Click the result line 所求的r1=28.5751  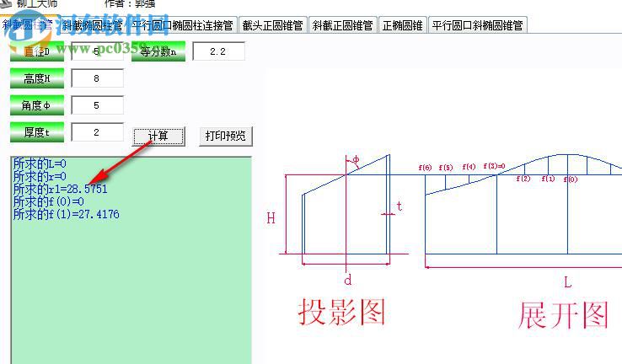point(61,189)
